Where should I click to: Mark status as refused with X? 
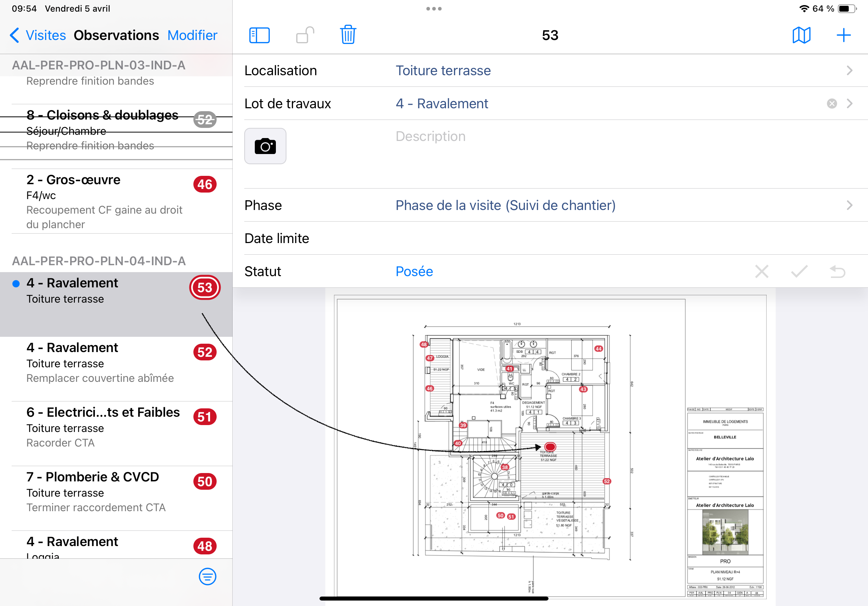click(761, 271)
